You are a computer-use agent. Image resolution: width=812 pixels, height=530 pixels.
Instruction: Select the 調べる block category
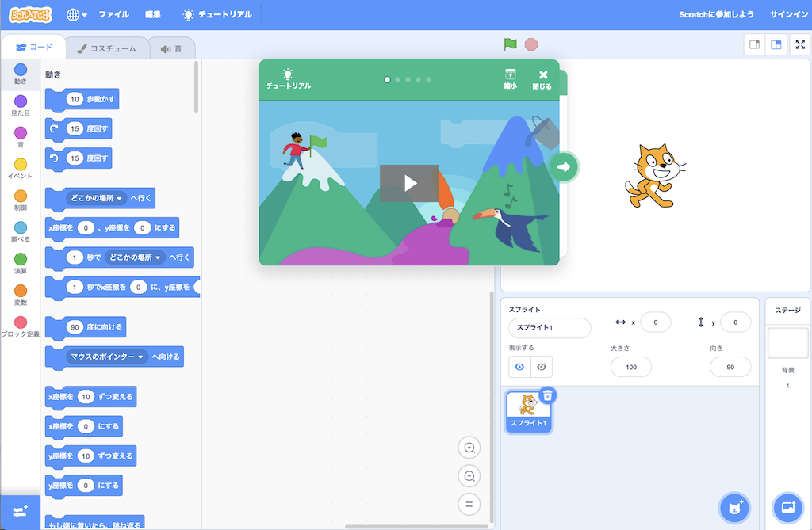[x=20, y=232]
